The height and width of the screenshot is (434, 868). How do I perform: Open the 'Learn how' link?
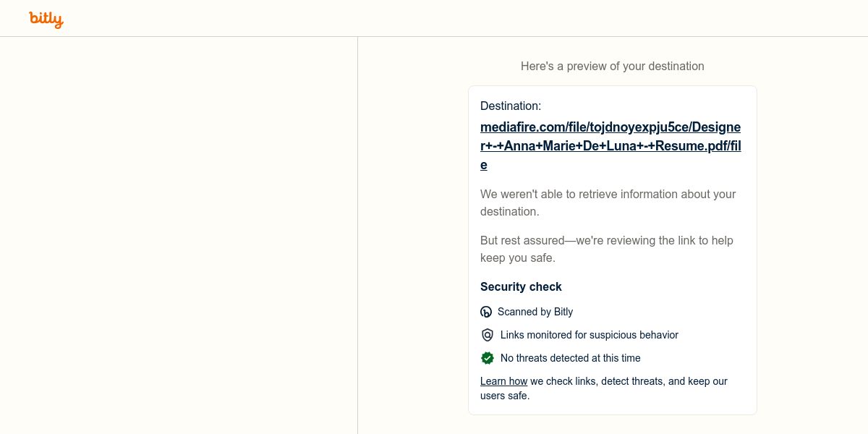pos(503,381)
